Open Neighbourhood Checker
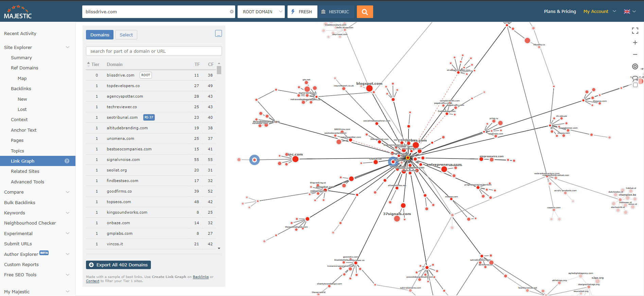644x296 pixels. tap(30, 223)
